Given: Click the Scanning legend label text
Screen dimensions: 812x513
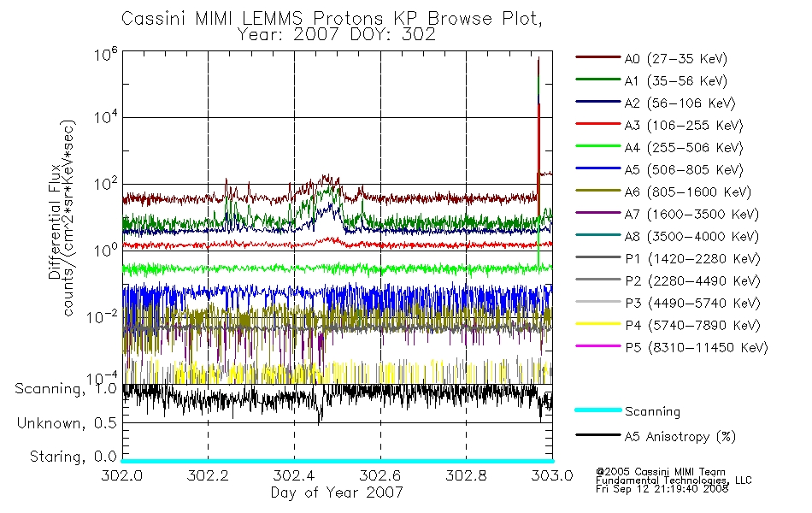Looking at the screenshot, I should pyautogui.click(x=652, y=412).
